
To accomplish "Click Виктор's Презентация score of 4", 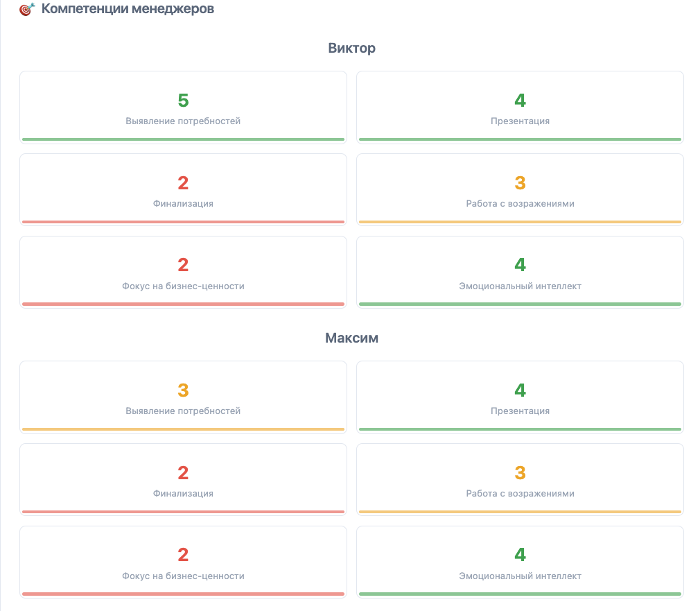I will pos(520,101).
